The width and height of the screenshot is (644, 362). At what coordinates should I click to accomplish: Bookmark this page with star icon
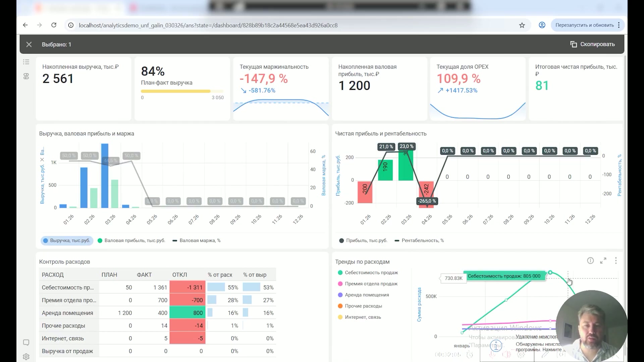click(522, 25)
